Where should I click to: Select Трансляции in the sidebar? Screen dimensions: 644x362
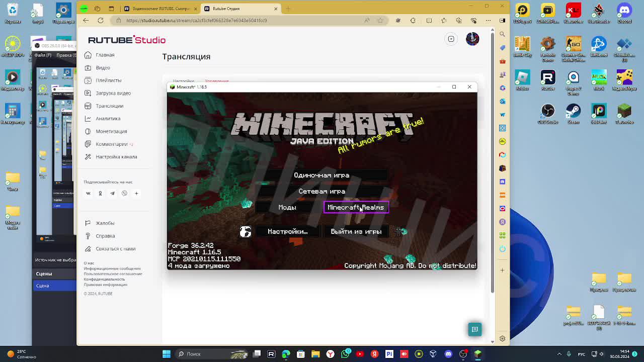[104, 106]
